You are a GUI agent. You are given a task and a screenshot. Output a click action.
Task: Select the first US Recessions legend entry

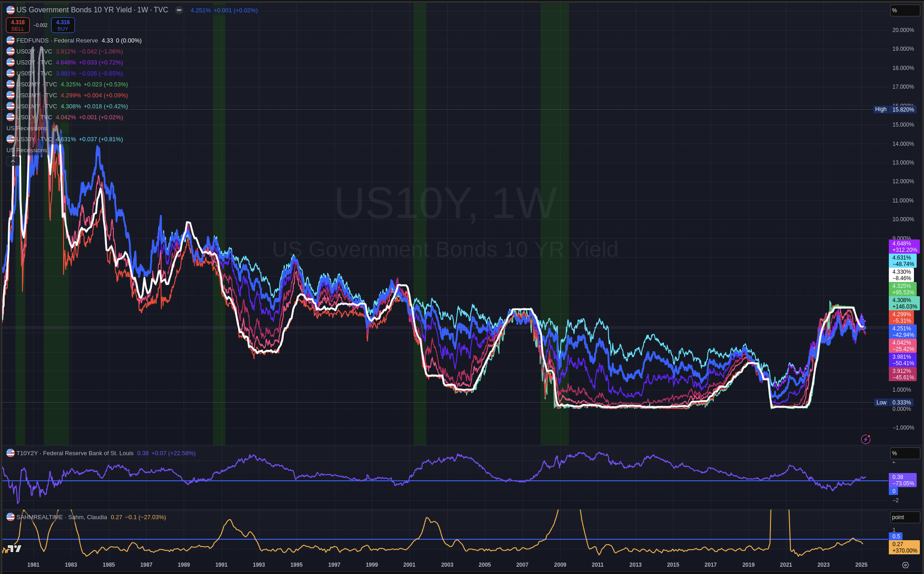pyautogui.click(x=27, y=128)
